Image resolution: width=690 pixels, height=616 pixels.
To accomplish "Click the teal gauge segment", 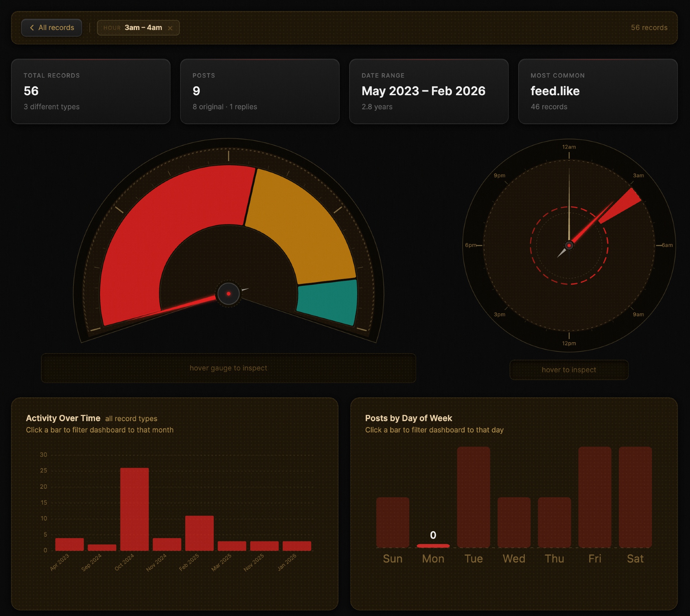I will [328, 302].
